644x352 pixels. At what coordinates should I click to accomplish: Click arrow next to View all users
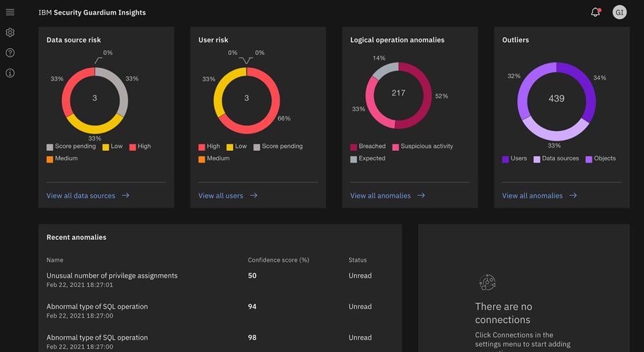[x=254, y=195]
